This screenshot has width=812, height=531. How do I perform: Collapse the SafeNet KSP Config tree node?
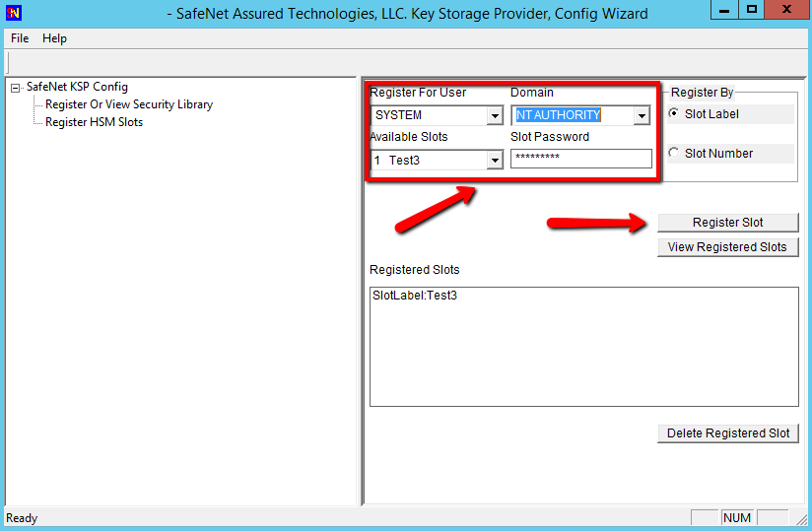click(16, 88)
